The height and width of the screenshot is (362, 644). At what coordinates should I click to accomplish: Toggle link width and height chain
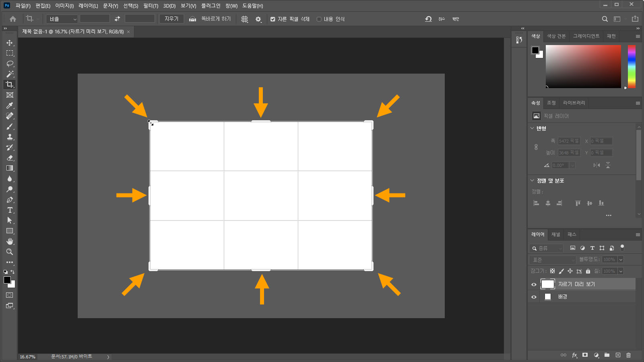coord(536,147)
